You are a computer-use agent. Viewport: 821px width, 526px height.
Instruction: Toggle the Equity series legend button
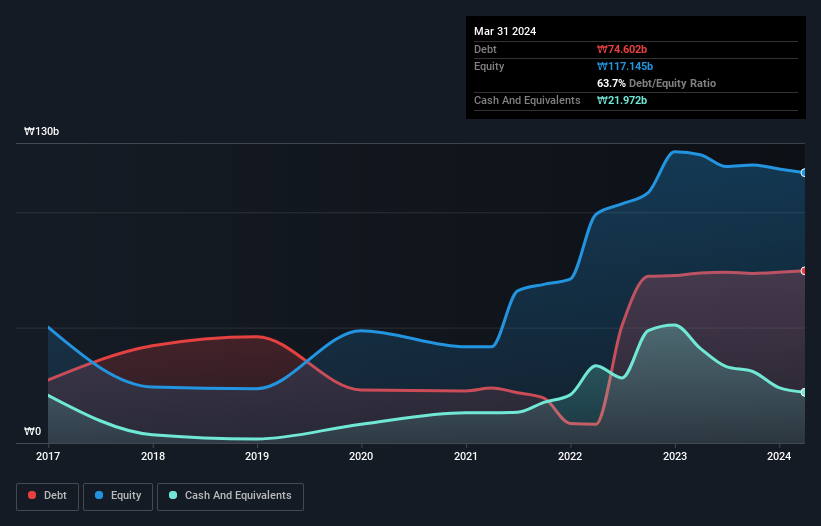[x=118, y=496]
